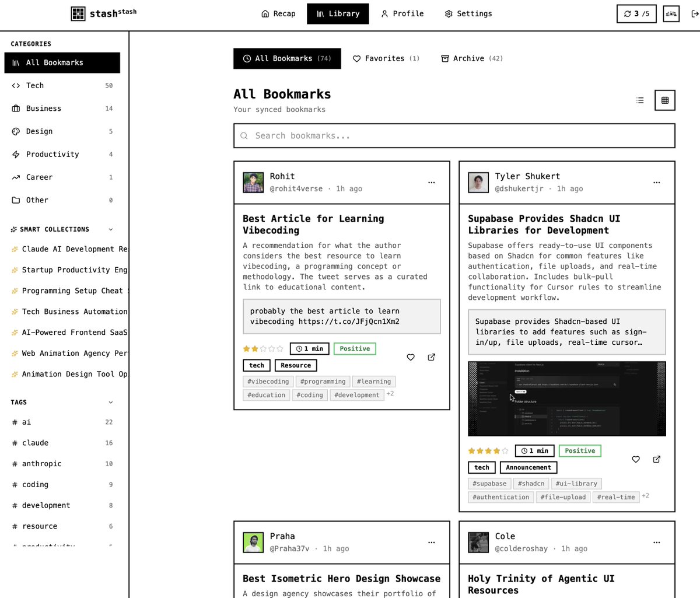Image resolution: width=700 pixels, height=598 pixels.
Task: Click the group icon beside the sync counter
Action: [671, 13]
